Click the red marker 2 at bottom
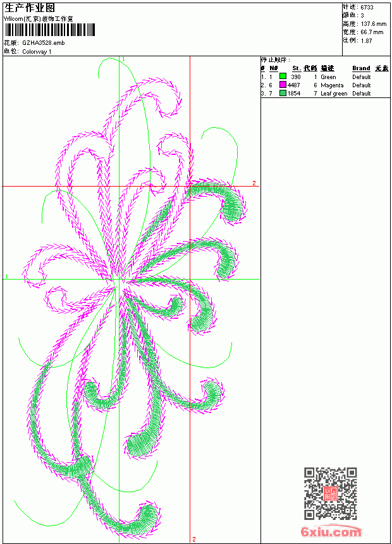Viewport: 392px width, 544px height. tap(194, 539)
